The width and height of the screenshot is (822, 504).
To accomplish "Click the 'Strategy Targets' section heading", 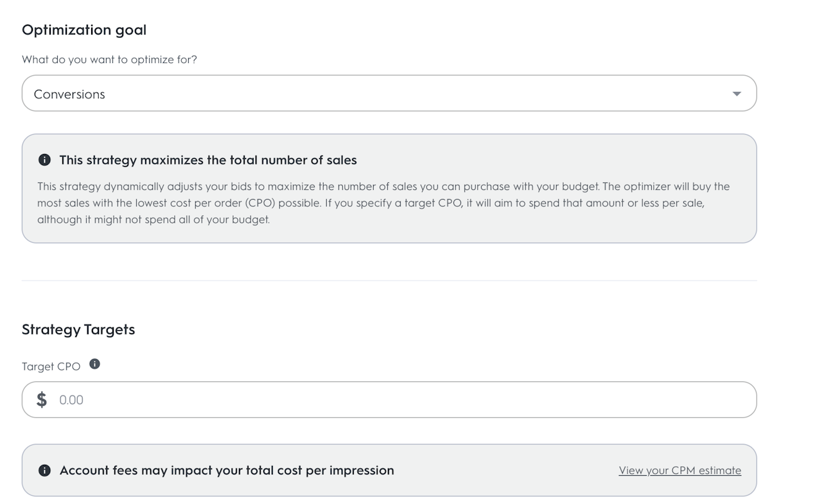I will point(78,329).
